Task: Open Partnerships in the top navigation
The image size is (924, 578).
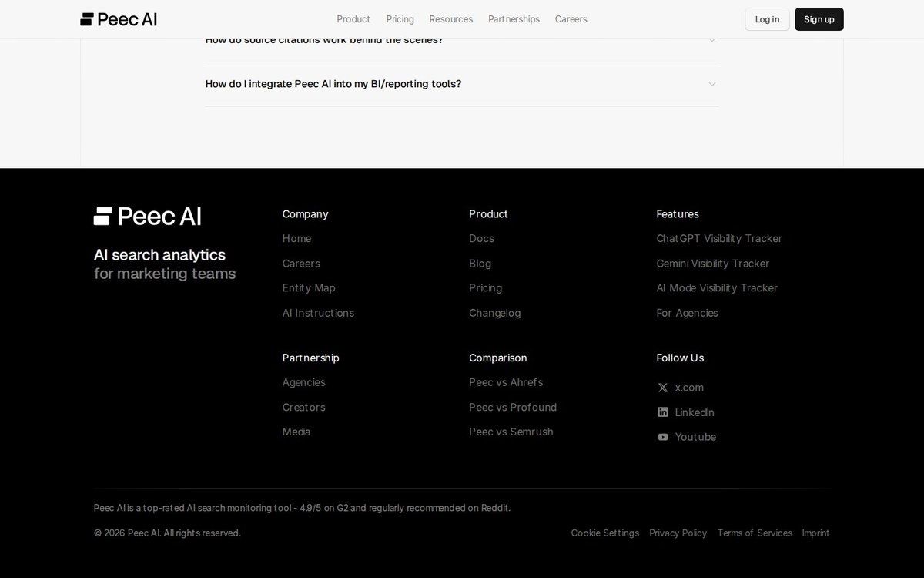Action: (x=514, y=19)
